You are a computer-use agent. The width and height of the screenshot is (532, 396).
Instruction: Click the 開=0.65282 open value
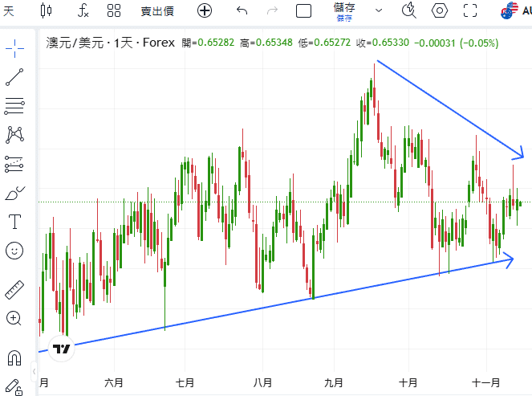[208, 43]
